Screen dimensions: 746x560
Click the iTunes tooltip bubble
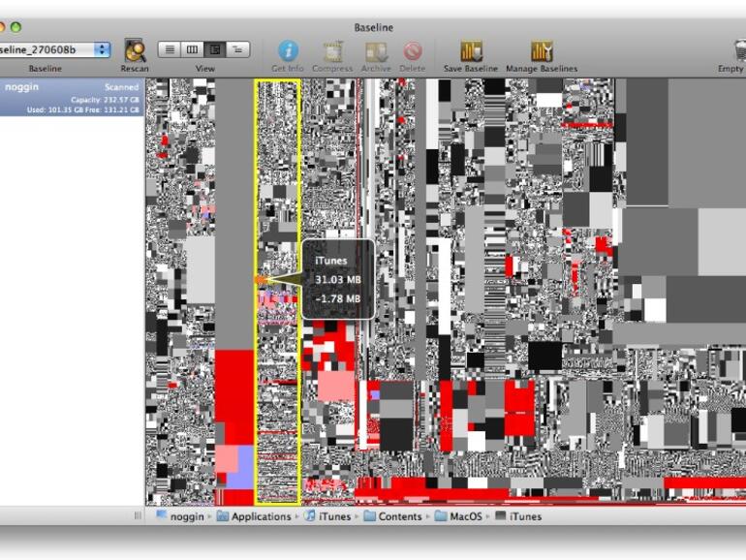click(x=338, y=279)
